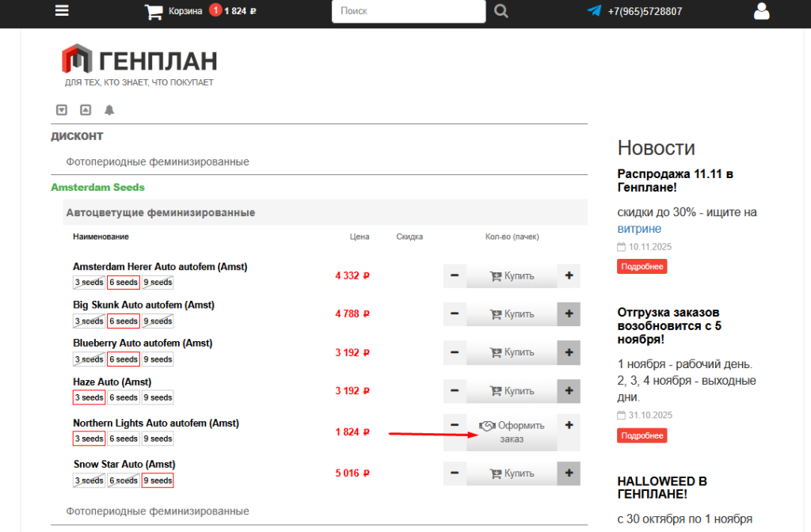Open the ДИСКОНТ category
This screenshot has height=532, width=811.
78,136
